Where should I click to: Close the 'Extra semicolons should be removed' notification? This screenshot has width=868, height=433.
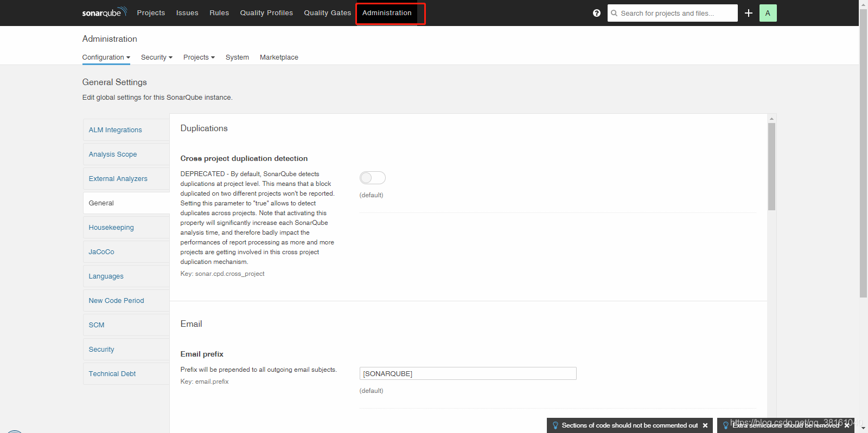(x=847, y=425)
